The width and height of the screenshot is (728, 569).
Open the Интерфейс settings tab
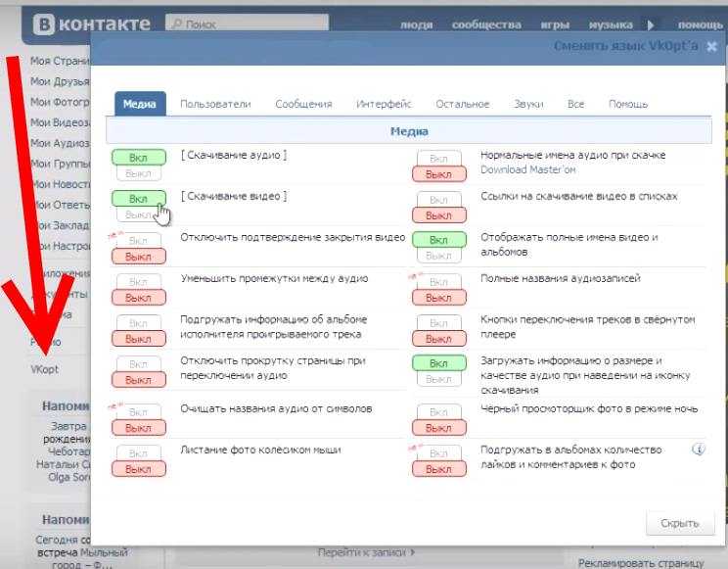[x=384, y=104]
